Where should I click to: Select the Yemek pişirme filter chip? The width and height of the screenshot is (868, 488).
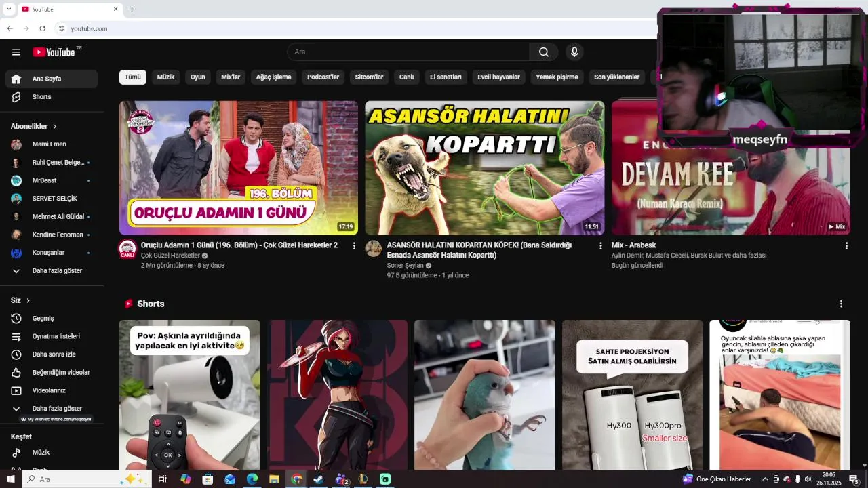tap(557, 77)
